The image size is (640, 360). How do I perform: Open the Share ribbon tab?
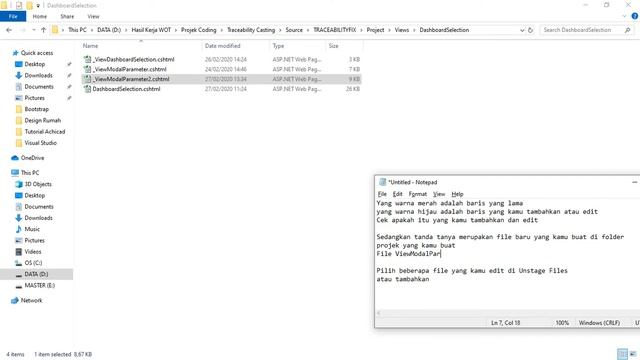click(x=67, y=16)
